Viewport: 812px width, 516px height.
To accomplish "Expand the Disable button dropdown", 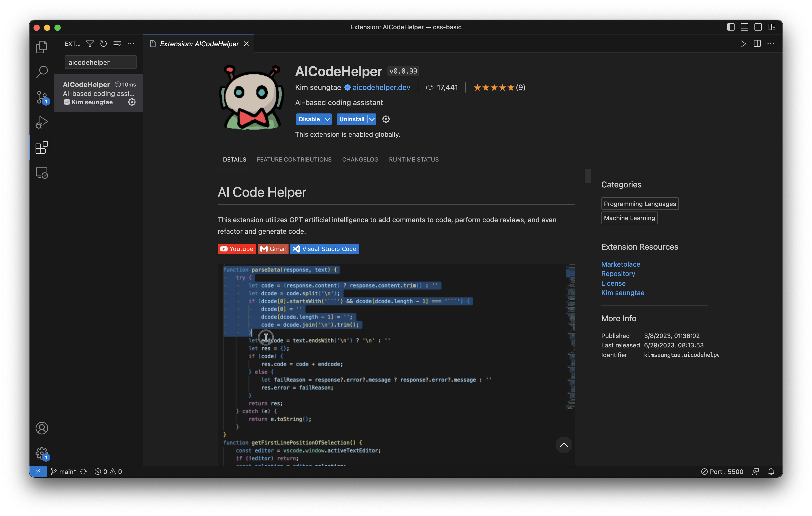I will point(327,119).
